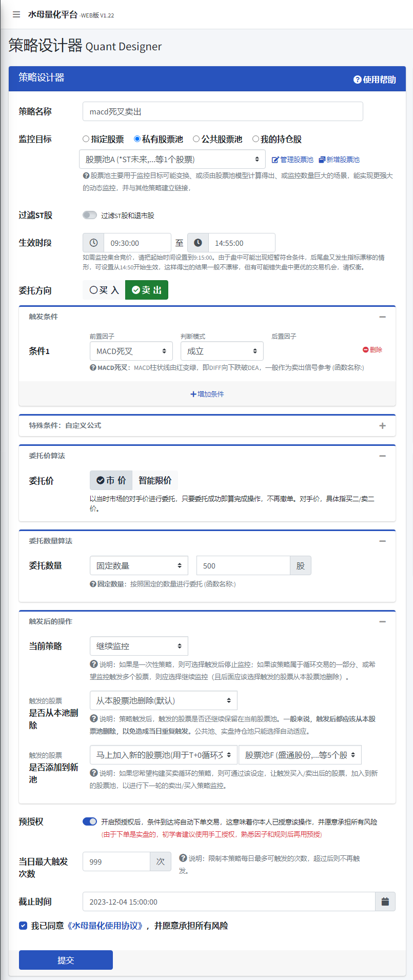Expand the 特殊条件 自定义公式 section
This screenshot has width=413, height=980.
pos(382,425)
